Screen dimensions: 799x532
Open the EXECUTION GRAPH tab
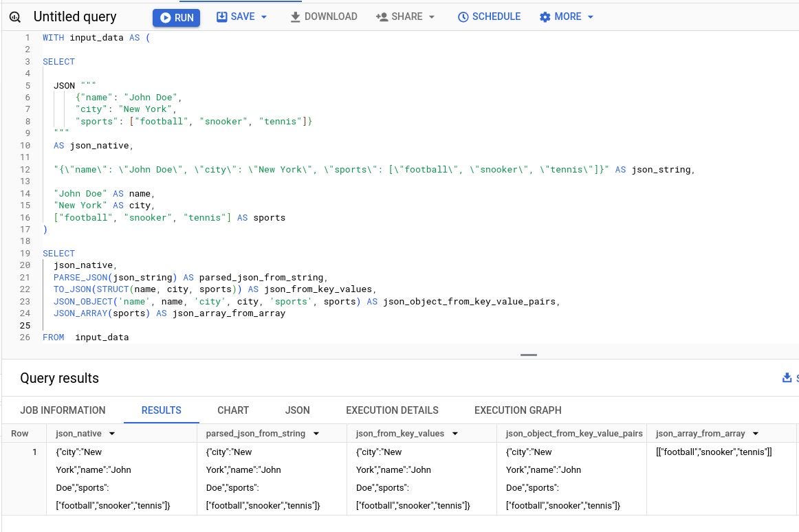click(518, 410)
